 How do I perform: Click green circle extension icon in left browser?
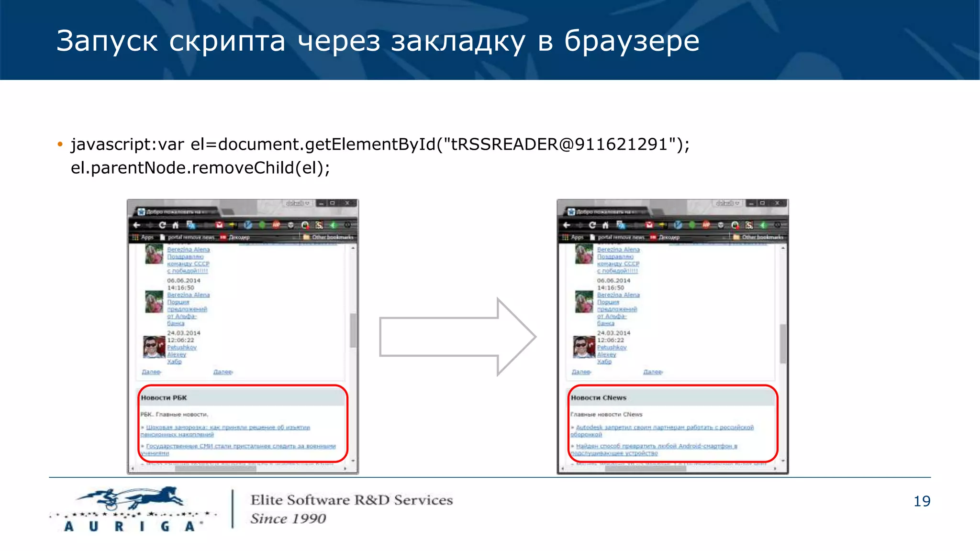pyautogui.click(x=262, y=225)
